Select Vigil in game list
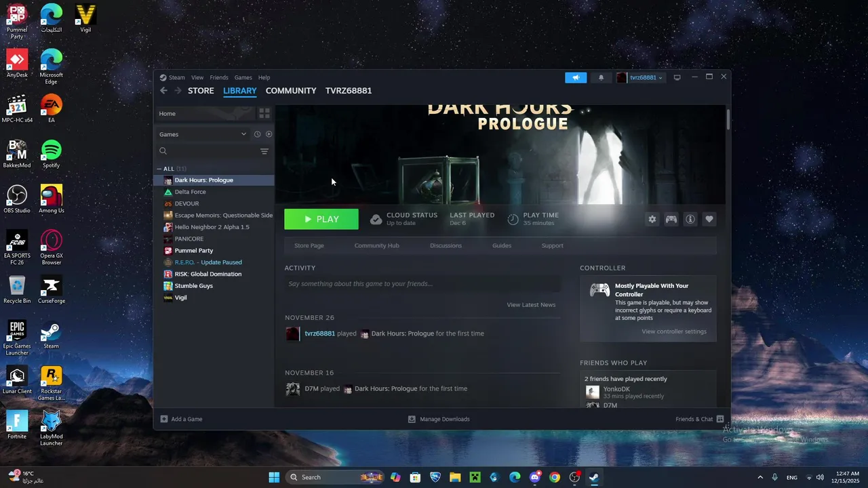This screenshot has height=488, width=868. pos(214,298)
